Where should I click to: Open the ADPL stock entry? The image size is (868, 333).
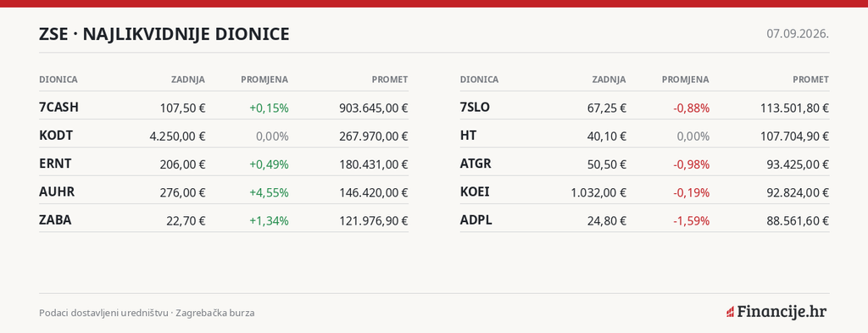[476, 220]
